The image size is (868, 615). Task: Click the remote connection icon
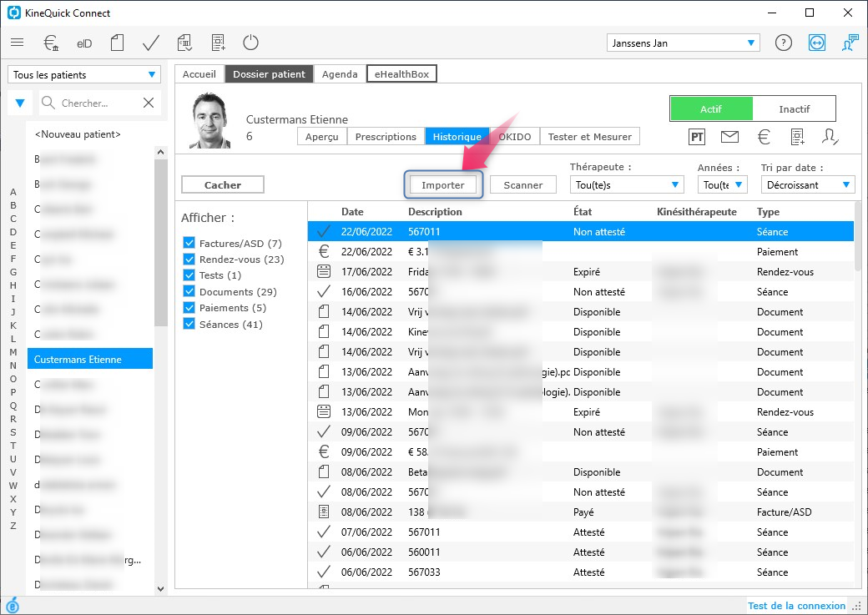(816, 43)
